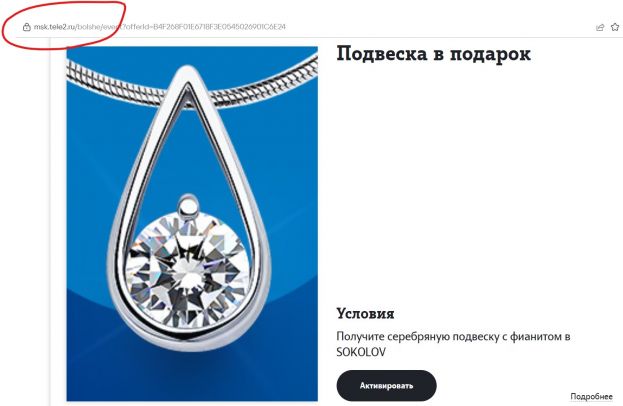
Task: Click the msk.tele2.ru domain in address bar
Action: (54, 27)
